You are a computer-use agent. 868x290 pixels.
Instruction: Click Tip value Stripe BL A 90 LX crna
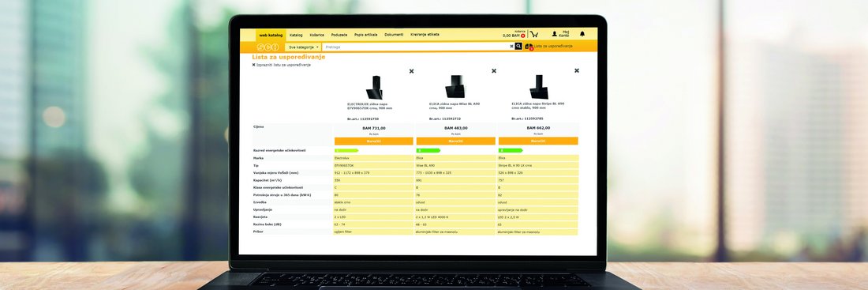[x=514, y=165]
